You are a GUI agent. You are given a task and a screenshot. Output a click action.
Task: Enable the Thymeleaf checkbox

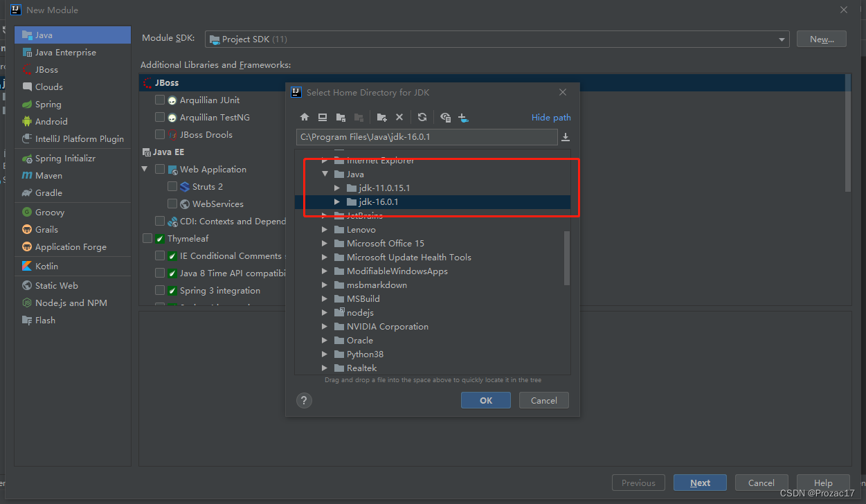[x=147, y=238]
